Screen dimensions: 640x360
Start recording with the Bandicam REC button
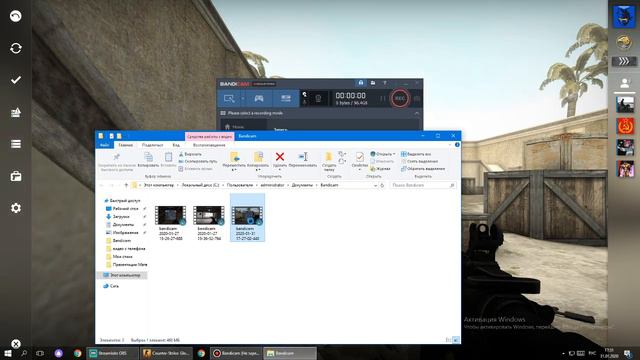(x=400, y=98)
